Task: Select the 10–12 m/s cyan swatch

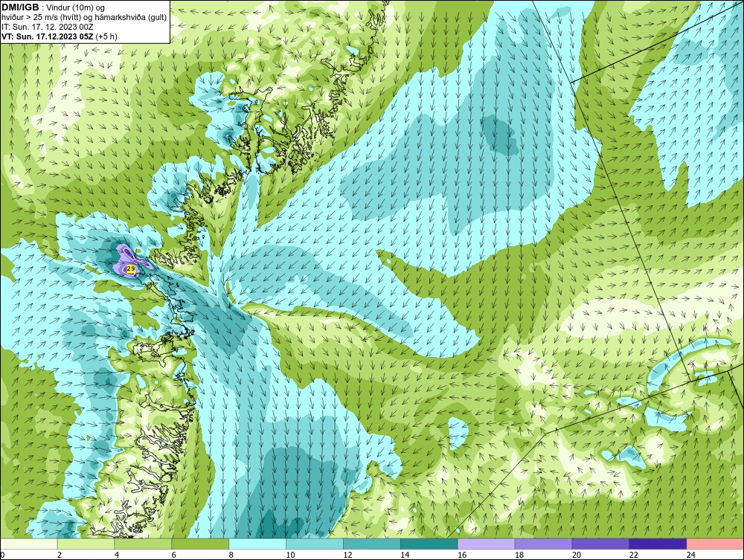Action: tap(315, 544)
